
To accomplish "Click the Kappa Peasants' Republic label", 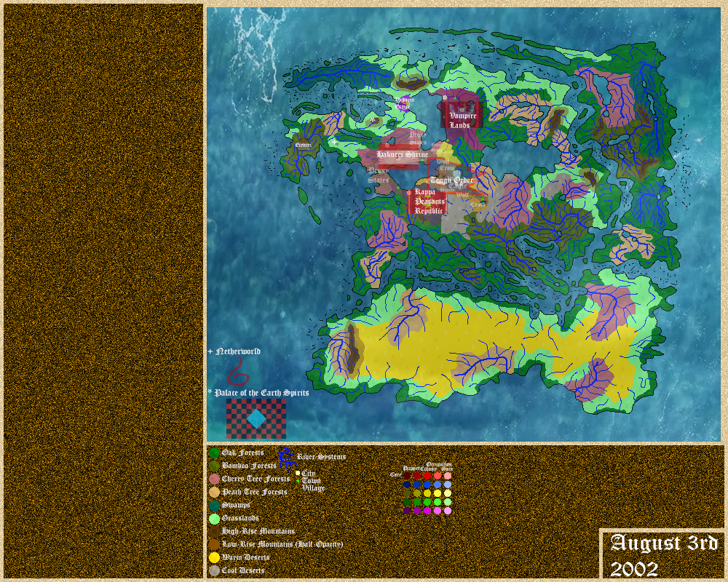I will [x=430, y=202].
